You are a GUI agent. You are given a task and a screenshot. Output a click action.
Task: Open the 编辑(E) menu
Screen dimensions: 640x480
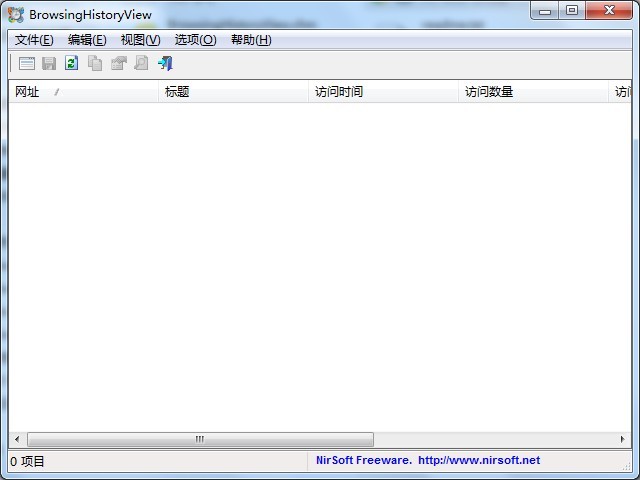(x=87, y=40)
